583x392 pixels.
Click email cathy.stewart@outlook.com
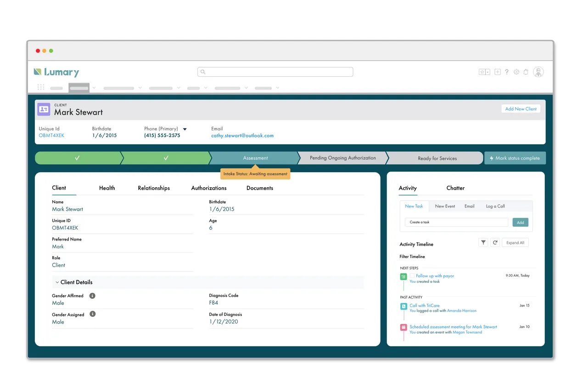[242, 136]
